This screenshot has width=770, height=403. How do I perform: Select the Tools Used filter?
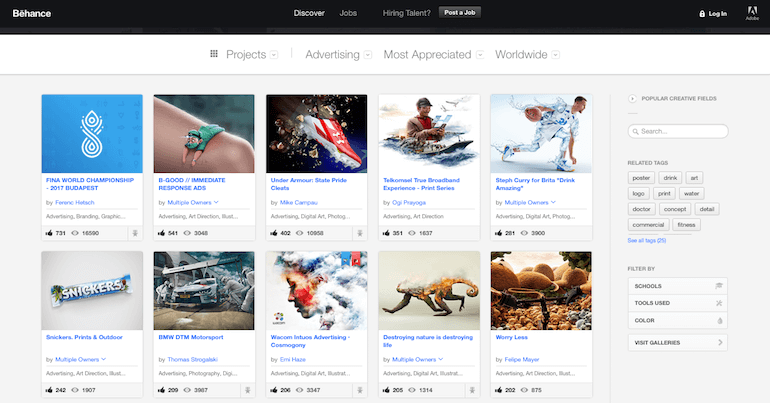click(x=677, y=303)
